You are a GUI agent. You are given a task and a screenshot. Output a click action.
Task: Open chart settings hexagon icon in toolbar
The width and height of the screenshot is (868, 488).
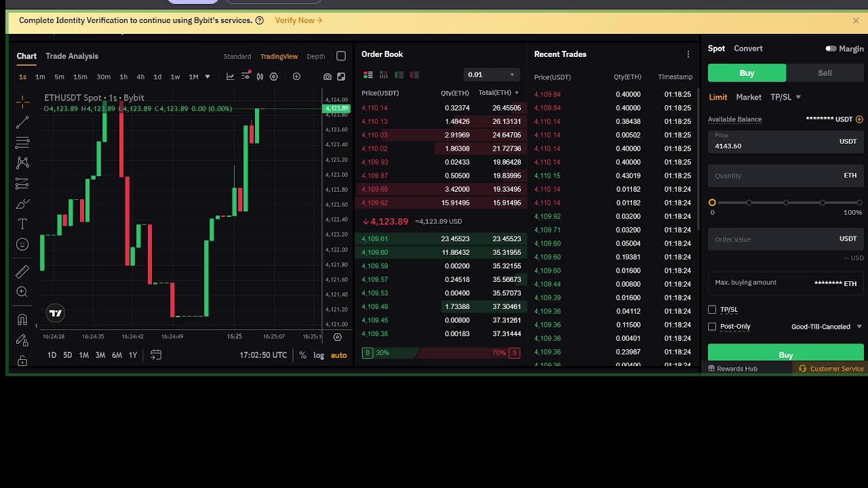coord(274,77)
